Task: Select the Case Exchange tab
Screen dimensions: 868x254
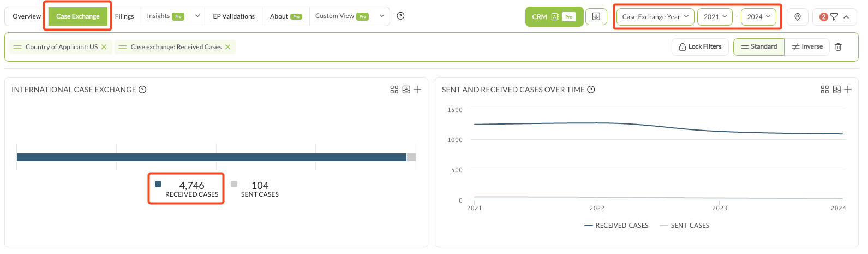Action: [x=78, y=16]
